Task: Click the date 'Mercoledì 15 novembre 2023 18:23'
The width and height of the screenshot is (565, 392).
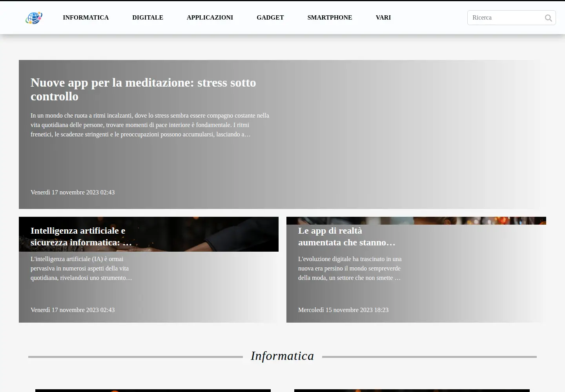Action: coord(343,310)
